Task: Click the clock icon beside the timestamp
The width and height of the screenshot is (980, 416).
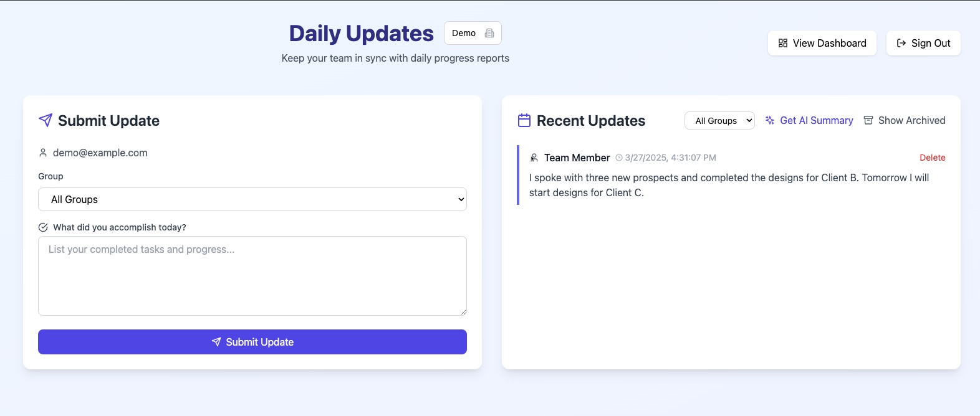Action: (619, 158)
